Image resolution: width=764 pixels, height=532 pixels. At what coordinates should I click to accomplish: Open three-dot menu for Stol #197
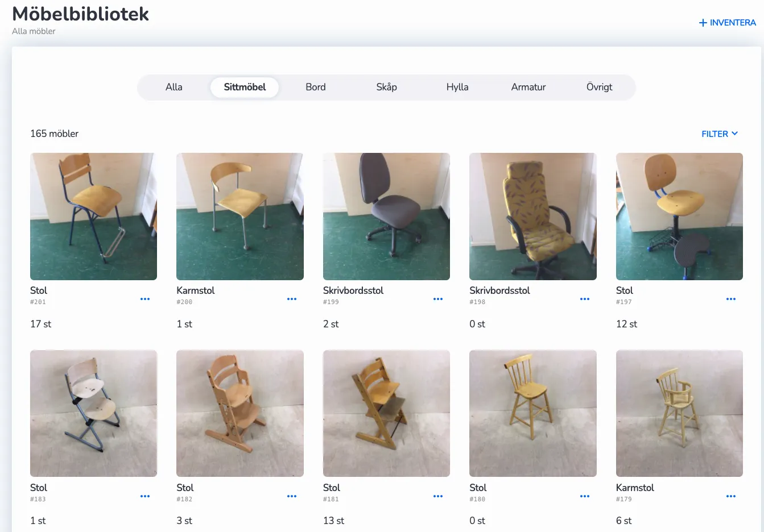[x=731, y=299]
